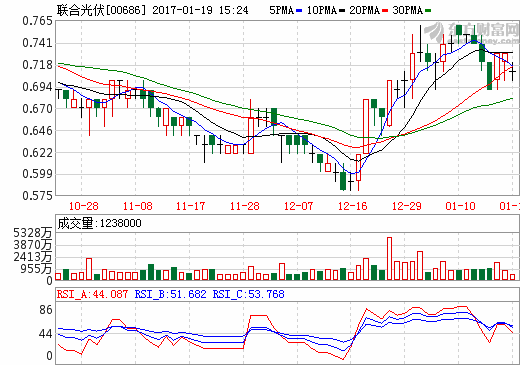
Task: Click the 12-29 date axis label
Action: point(406,206)
